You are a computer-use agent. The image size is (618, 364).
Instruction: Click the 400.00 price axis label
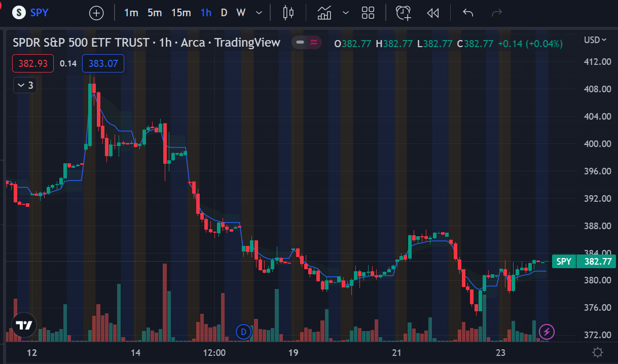[597, 144]
